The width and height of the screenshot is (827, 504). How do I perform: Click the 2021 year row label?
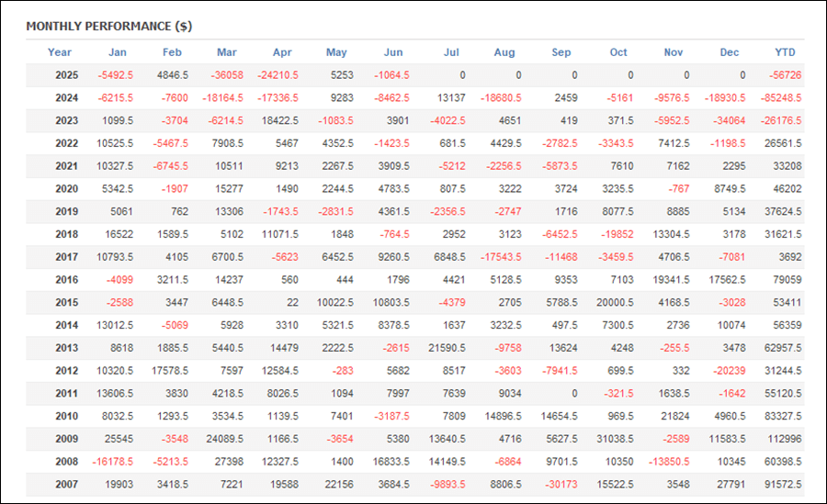click(66, 166)
